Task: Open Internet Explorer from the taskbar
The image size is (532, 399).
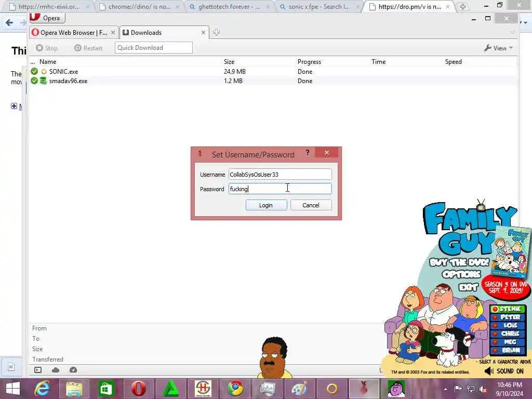Action: pos(42,389)
